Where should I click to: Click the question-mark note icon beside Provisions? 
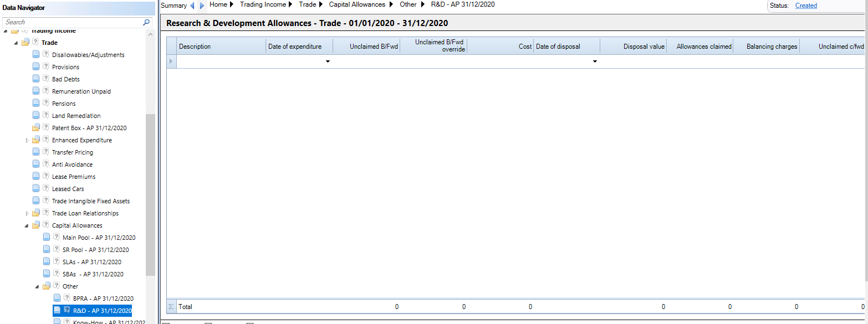46,66
